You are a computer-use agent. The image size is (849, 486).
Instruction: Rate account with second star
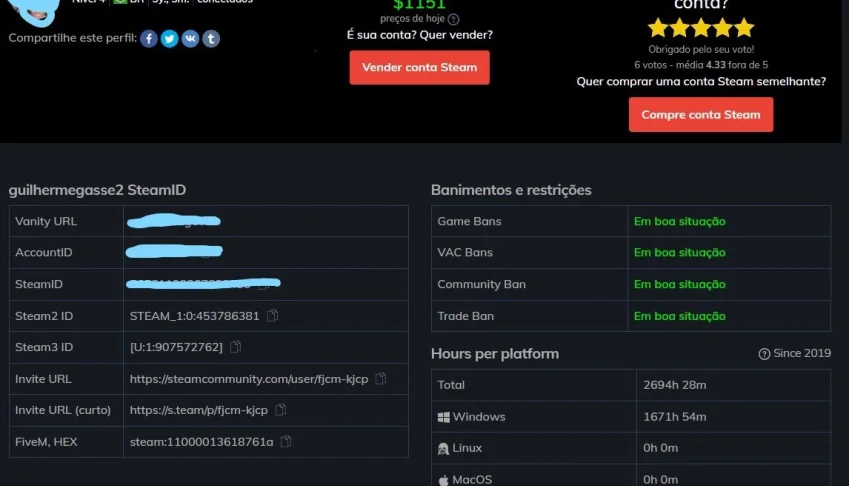coord(680,27)
